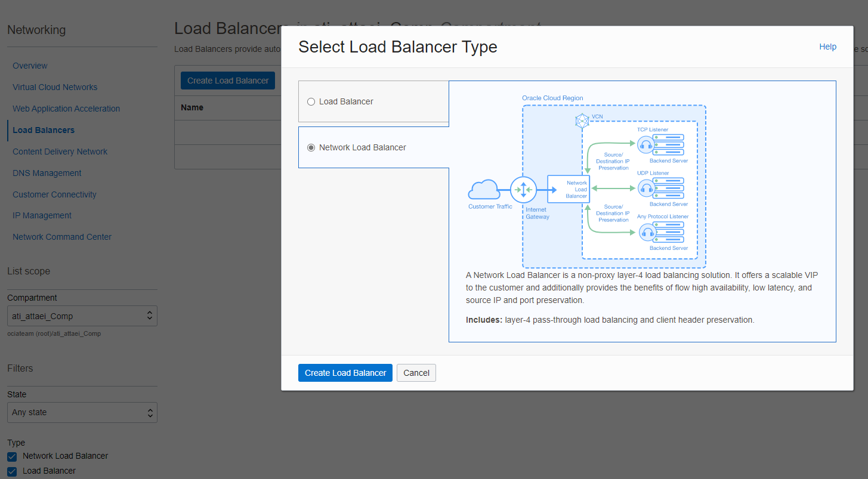The width and height of the screenshot is (868, 479).
Task: Open the Network Command Center page
Action: tap(62, 237)
